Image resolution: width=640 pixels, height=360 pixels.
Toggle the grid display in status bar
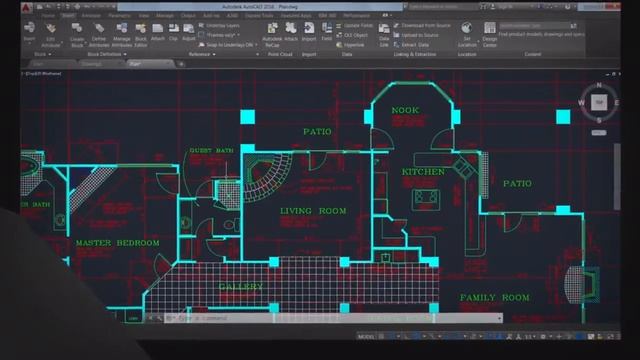[382, 337]
